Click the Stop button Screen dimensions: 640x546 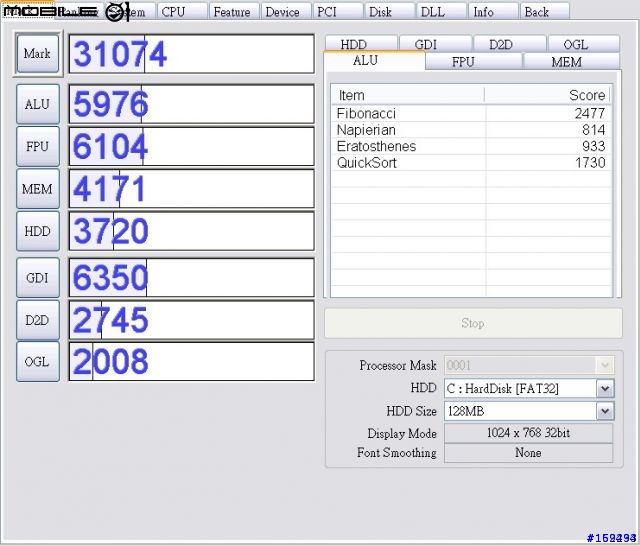pos(473,323)
